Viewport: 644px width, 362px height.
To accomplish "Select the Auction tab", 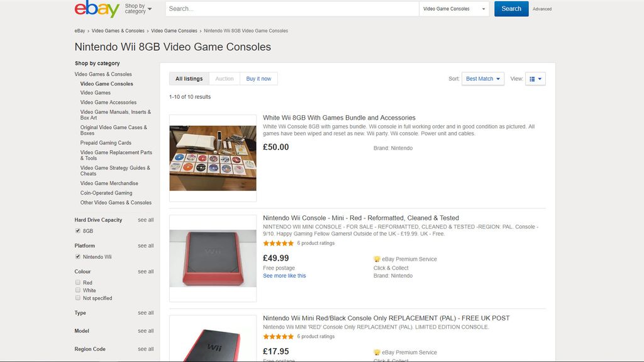I will [x=225, y=79].
